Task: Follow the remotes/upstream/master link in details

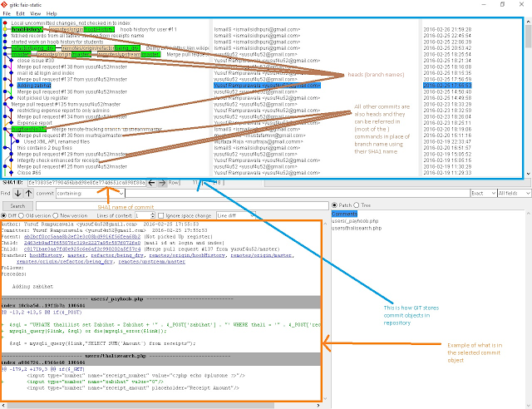Action: [x=151, y=262]
